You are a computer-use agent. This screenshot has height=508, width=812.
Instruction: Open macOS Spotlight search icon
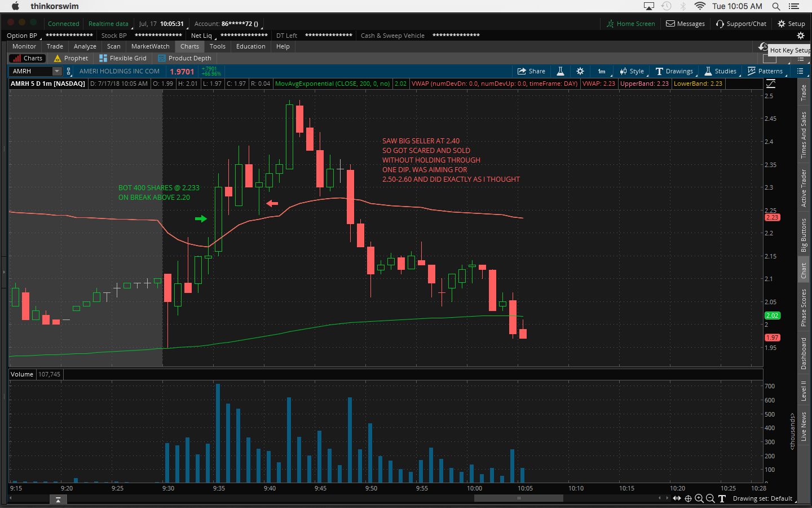click(x=776, y=6)
